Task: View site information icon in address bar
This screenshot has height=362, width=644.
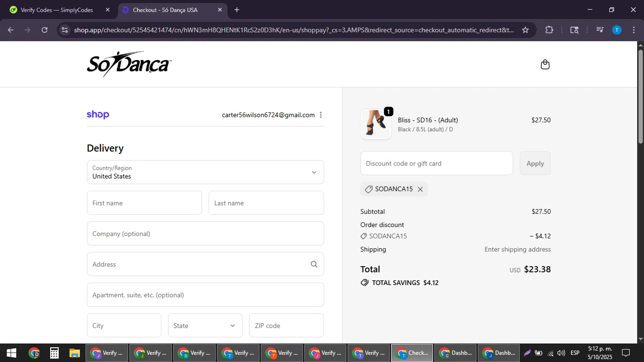Action: click(x=65, y=30)
